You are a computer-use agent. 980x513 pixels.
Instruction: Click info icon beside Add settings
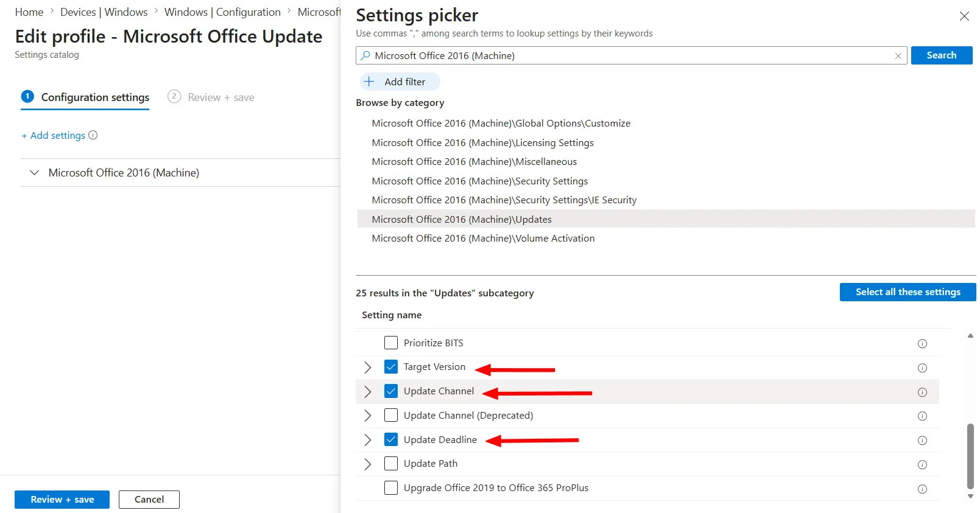coord(93,135)
